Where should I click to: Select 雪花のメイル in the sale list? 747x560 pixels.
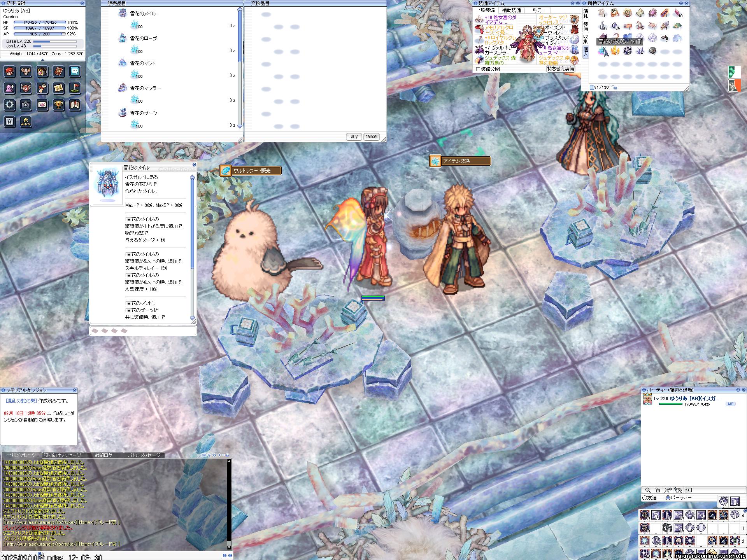143,14
